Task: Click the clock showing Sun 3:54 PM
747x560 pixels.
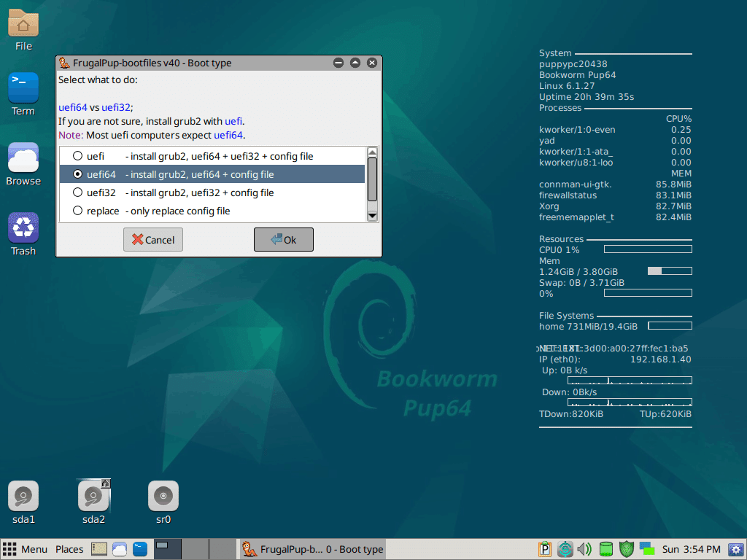Action: coord(691,549)
